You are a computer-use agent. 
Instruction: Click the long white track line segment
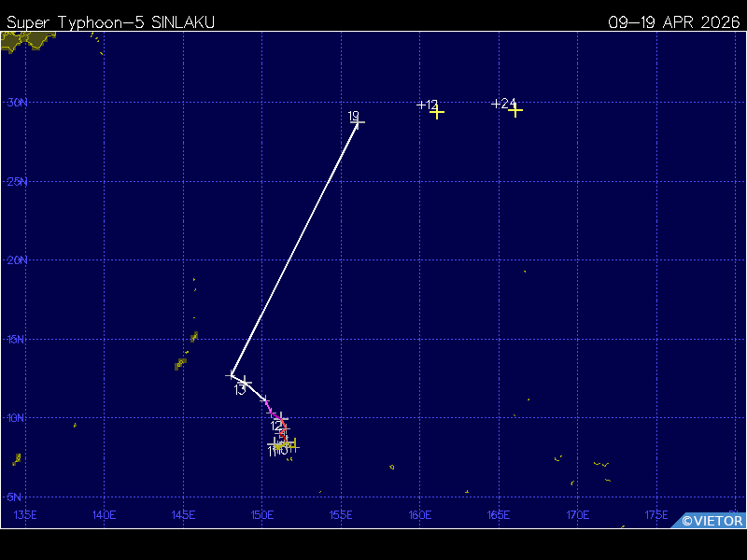pyautogui.click(x=295, y=248)
